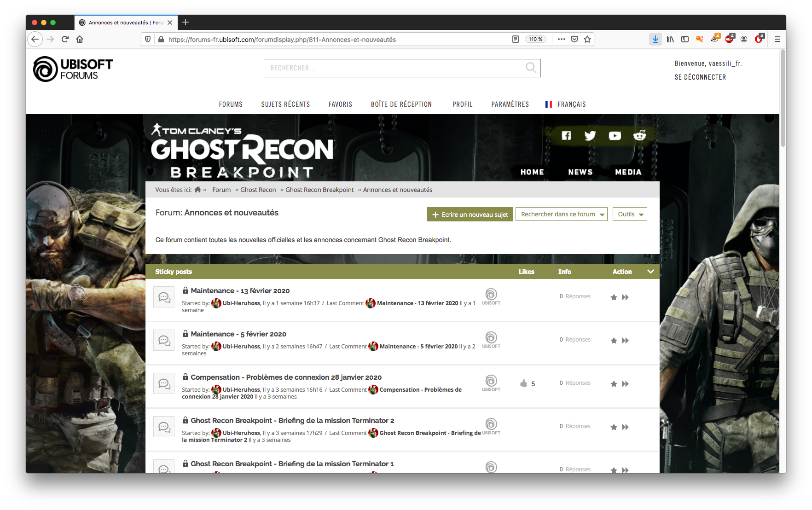The image size is (812, 510).
Task: Open thread Maintenance - 5 février 2020
Action: tap(238, 334)
